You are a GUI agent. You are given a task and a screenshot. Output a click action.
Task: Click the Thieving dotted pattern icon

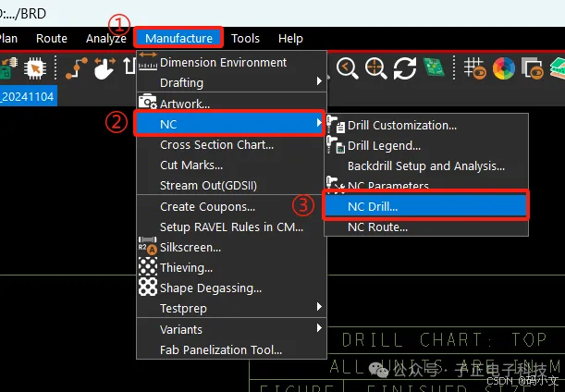point(148,266)
